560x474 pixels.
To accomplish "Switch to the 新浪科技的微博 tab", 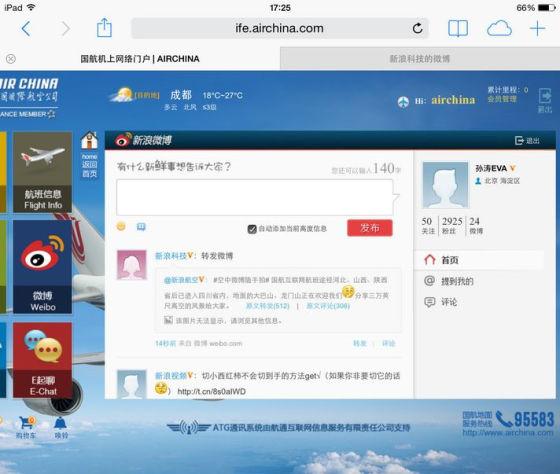I will (x=420, y=59).
